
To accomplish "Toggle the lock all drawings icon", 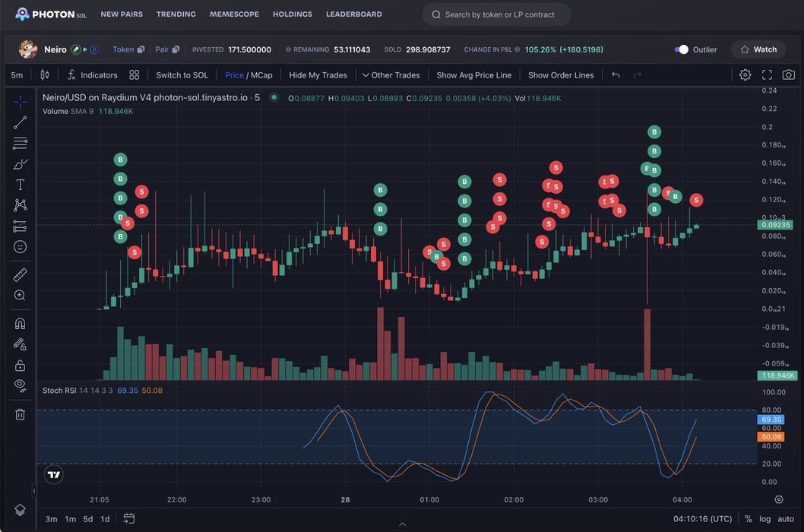I will point(20,366).
